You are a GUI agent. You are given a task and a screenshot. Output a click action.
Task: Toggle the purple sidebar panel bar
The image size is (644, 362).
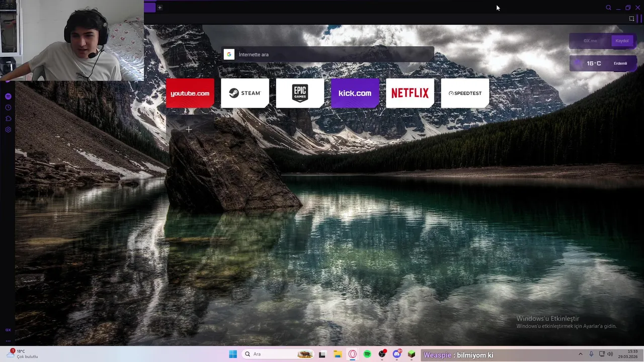click(640, 19)
